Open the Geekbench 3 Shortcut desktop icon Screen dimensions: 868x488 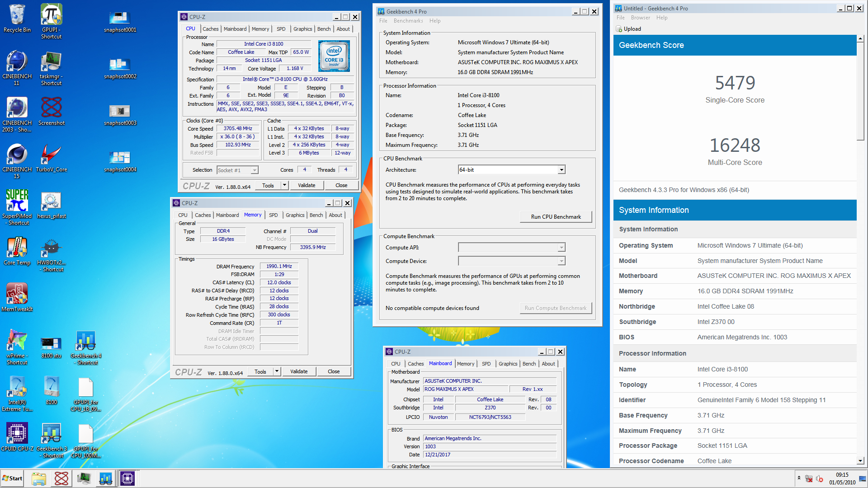click(51, 440)
